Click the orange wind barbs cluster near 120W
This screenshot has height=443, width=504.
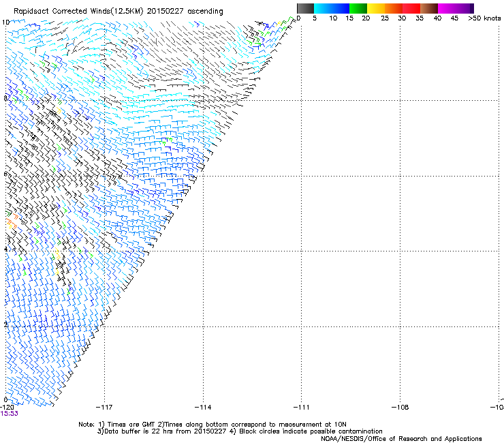click(12, 220)
